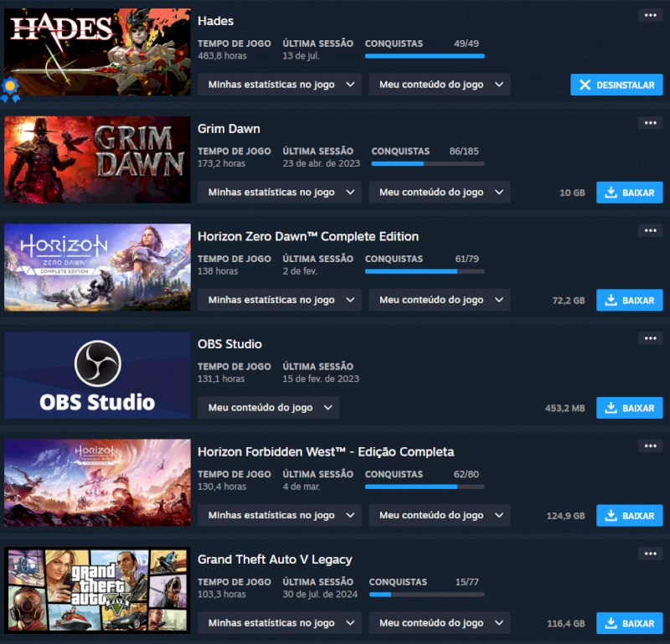Download OBS Studio with the Baixar button
The image size is (670, 644).
coord(630,408)
